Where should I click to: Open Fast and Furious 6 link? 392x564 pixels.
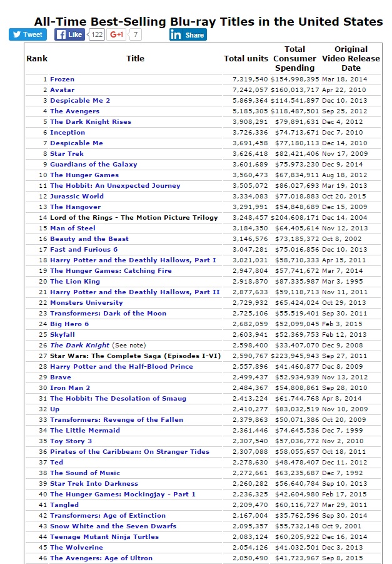pos(84,249)
